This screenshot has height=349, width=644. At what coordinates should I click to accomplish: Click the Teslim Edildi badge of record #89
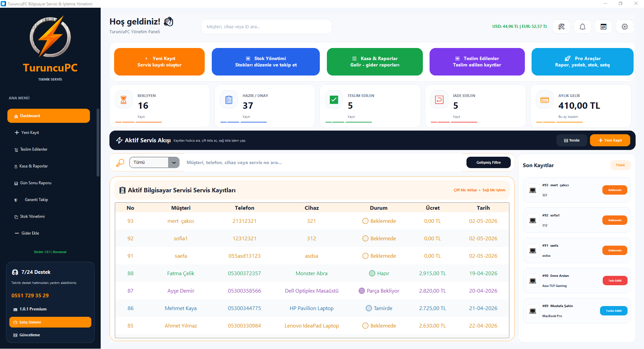614,311
